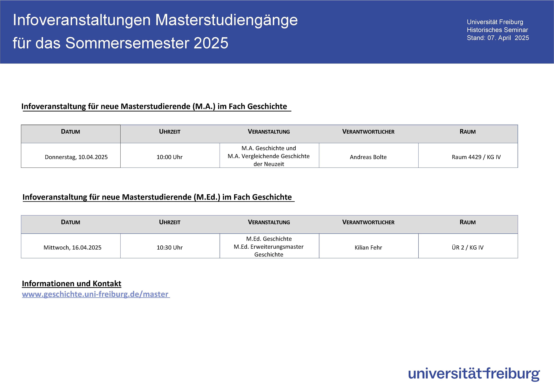Click the 'Uhrzeit' header in the M.Ed. table
This screenshot has width=554, height=392.
click(170, 222)
